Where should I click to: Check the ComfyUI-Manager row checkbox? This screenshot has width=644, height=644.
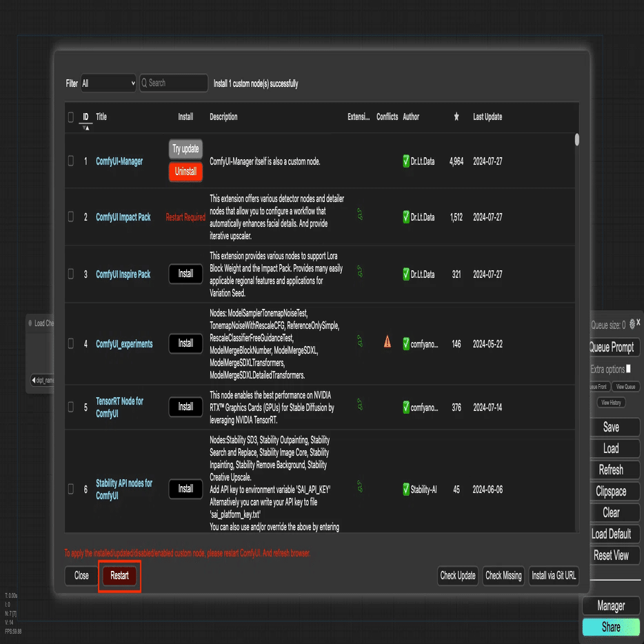(70, 161)
